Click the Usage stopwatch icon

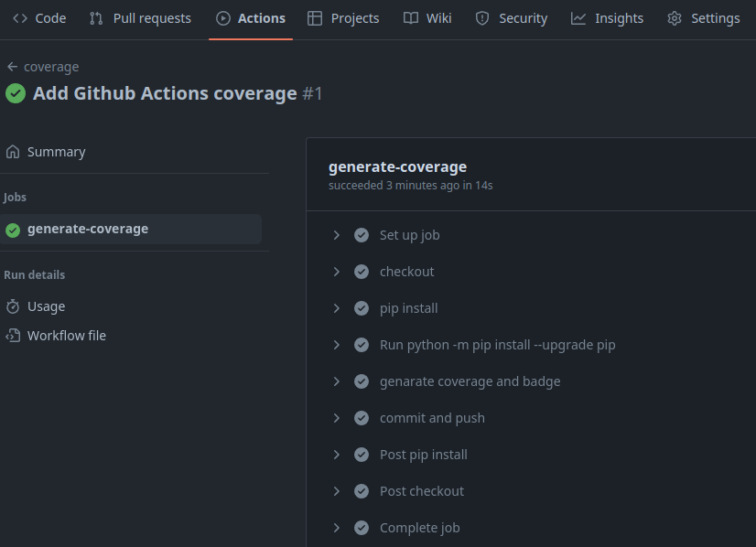point(13,306)
